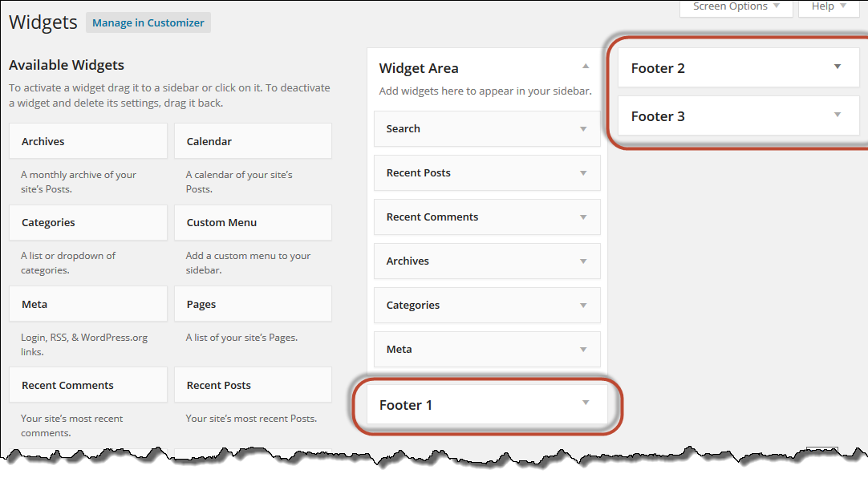
Task: Collapse the Widget Area panel arrow
Action: pyautogui.click(x=586, y=67)
